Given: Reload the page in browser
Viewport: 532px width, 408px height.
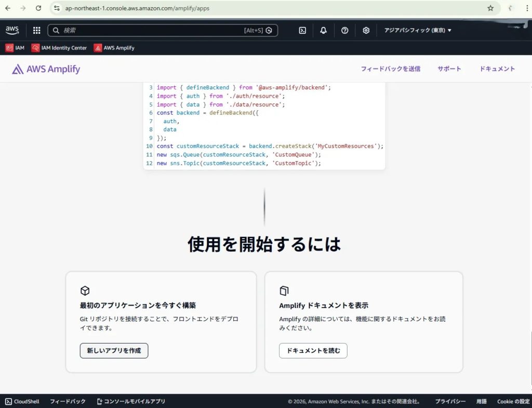Looking at the screenshot, I should [38, 8].
